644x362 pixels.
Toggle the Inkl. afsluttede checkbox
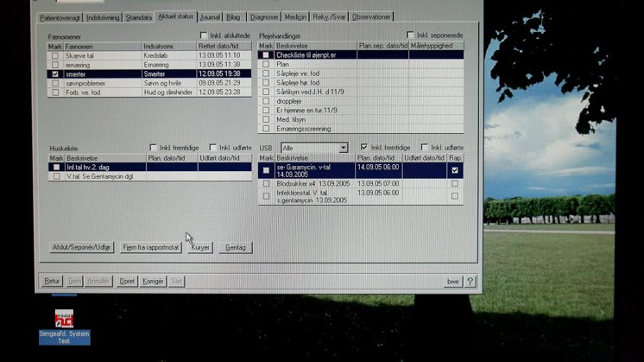coord(204,35)
